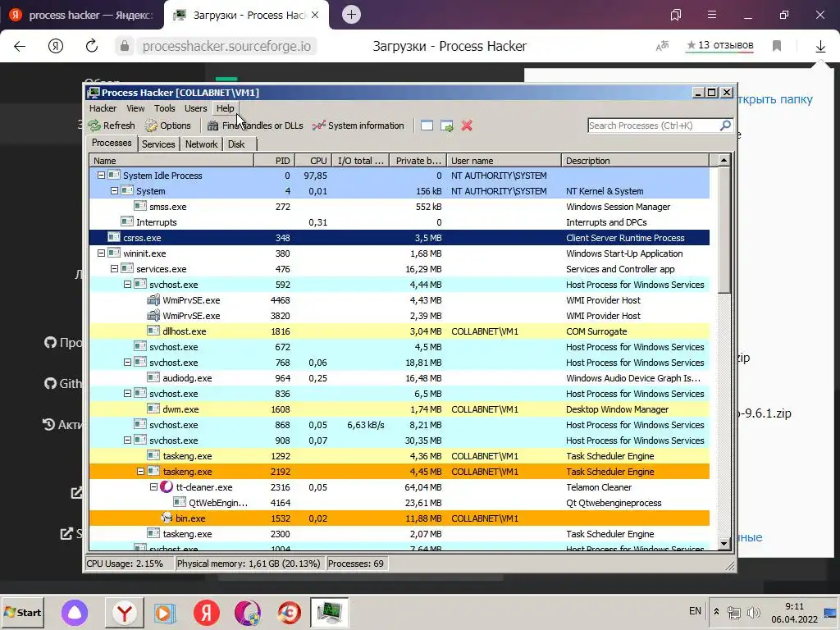The width and height of the screenshot is (840, 630).
Task: Click the find window toolbar icon
Action: coord(427,126)
